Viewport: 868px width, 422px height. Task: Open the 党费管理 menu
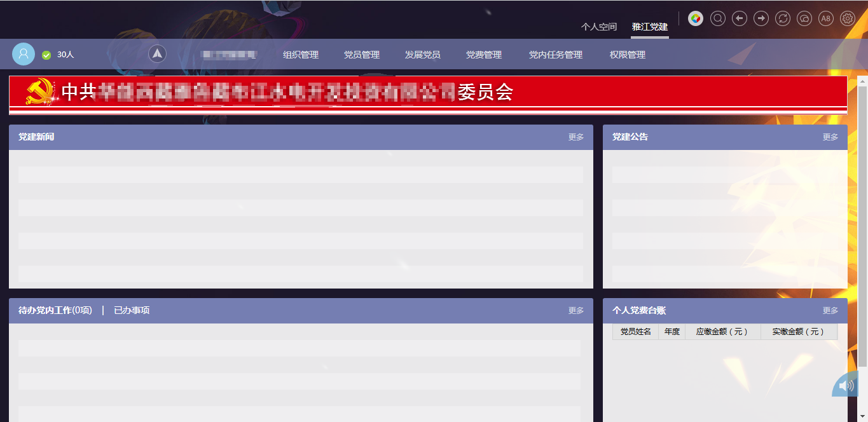tap(485, 55)
